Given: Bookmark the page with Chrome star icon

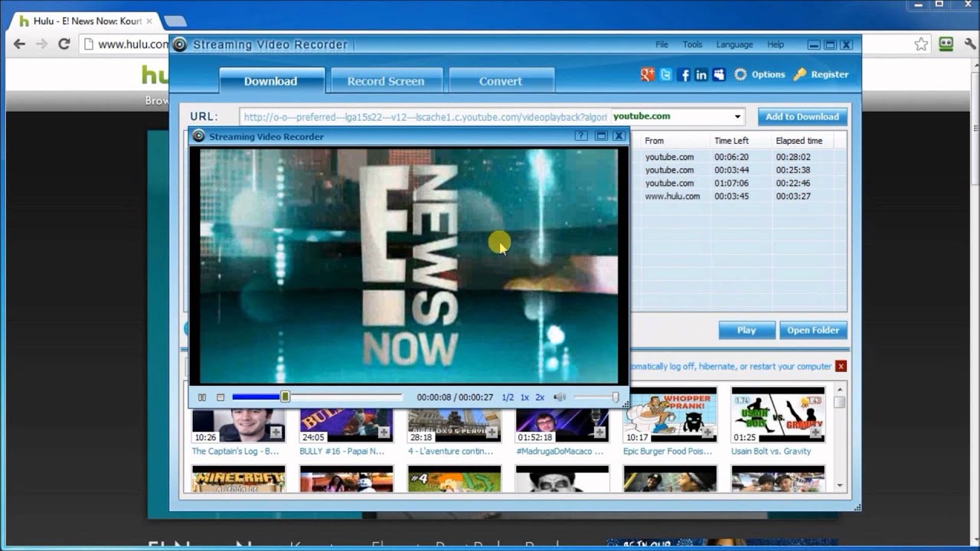Looking at the screenshot, I should point(922,44).
